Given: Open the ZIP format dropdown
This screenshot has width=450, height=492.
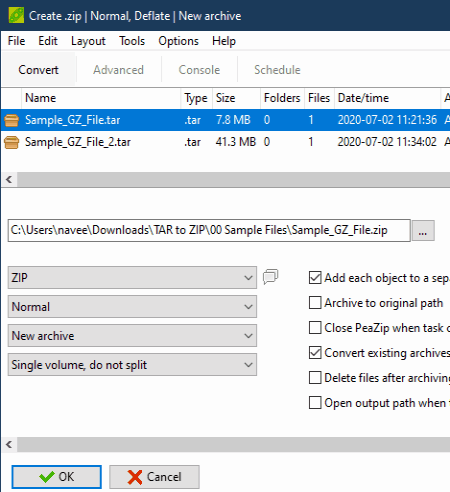Looking at the screenshot, I should pyautogui.click(x=132, y=277).
